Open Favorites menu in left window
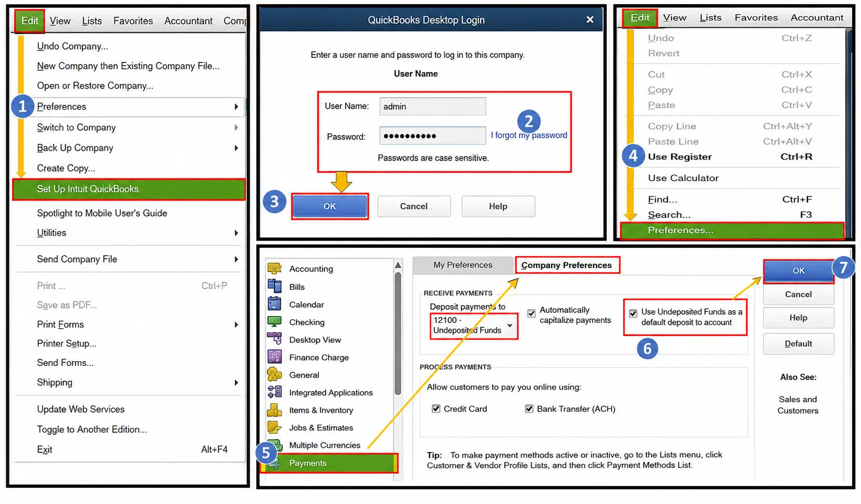The width and height of the screenshot is (861, 504). coord(133,21)
